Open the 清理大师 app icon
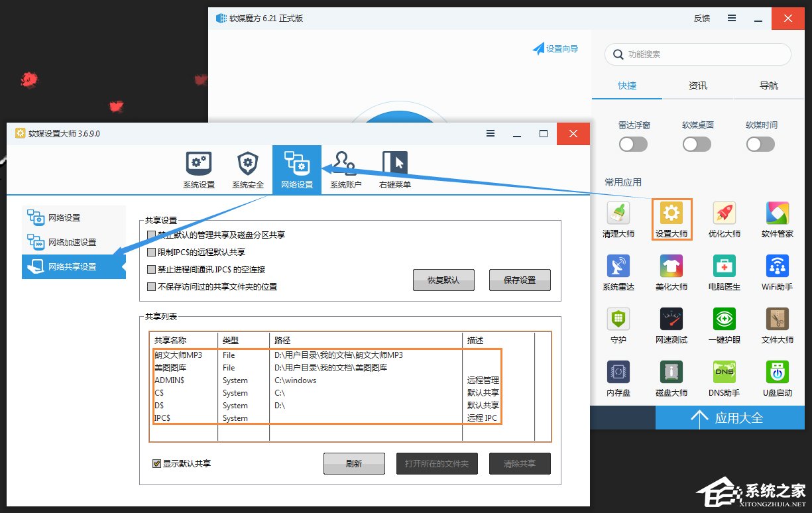 618,219
